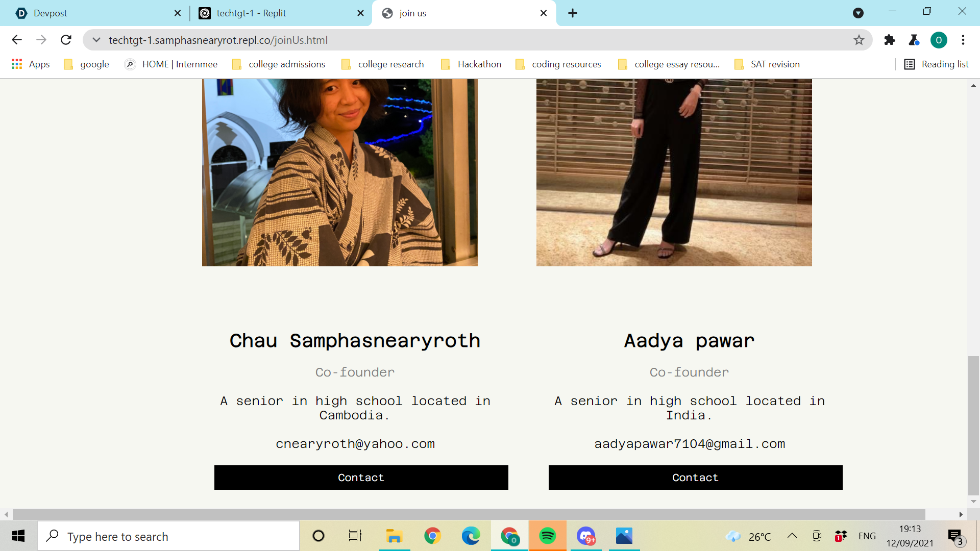Image resolution: width=980 pixels, height=551 pixels.
Task: Open Chrome's three-dot menu
Action: [963, 40]
